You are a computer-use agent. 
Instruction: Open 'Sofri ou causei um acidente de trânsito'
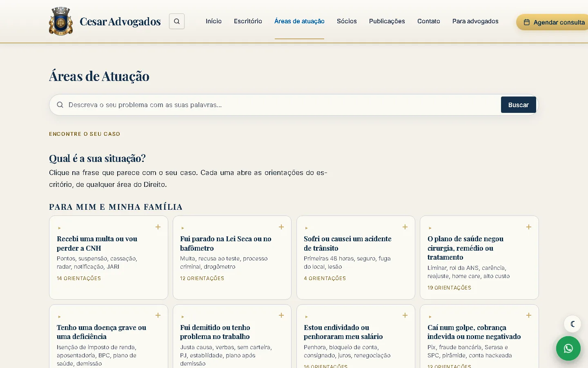click(x=347, y=243)
